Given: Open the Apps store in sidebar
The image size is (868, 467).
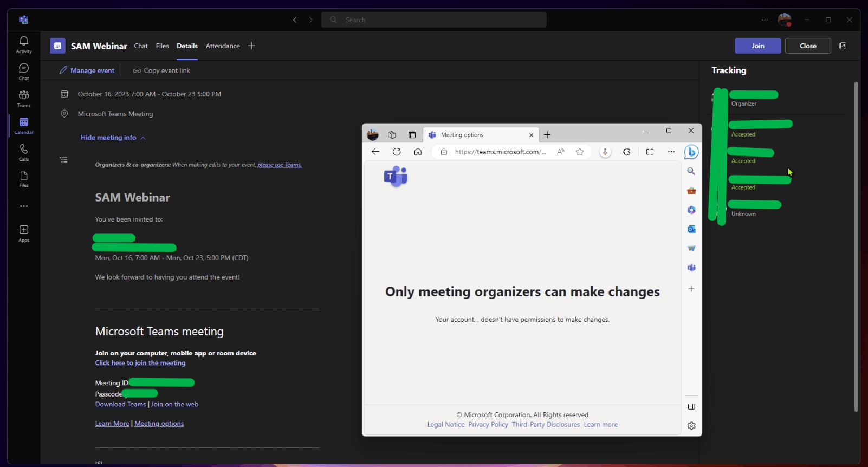Looking at the screenshot, I should coord(24,233).
